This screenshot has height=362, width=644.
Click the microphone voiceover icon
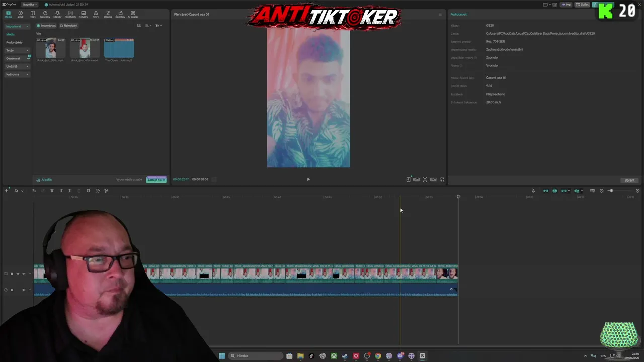533,191
